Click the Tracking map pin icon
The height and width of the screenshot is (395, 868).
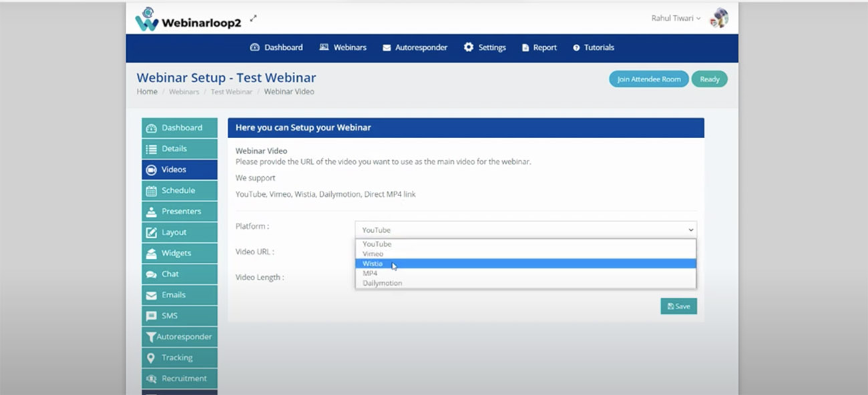point(151,358)
